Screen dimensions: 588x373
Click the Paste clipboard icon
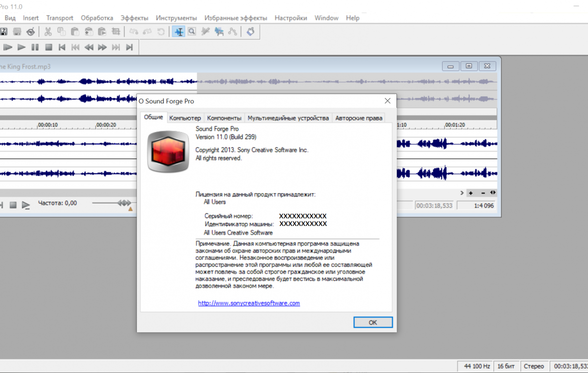tap(75, 32)
